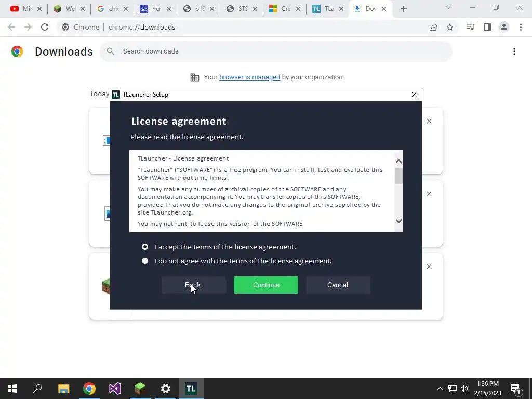Click the TL icon in Setup title bar

[x=116, y=95]
